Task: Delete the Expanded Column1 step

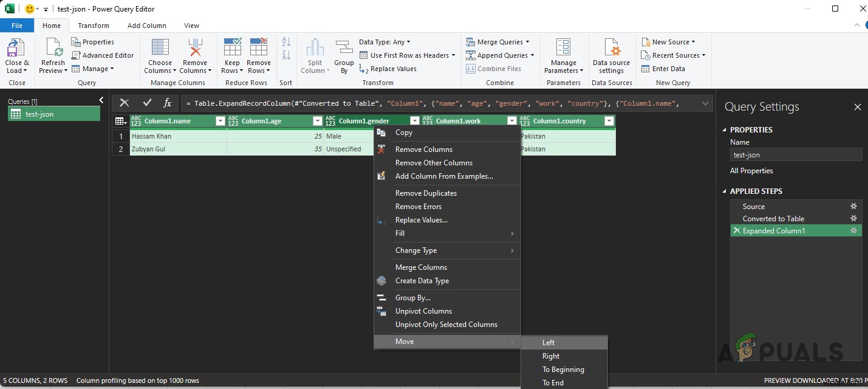Action: pos(737,230)
